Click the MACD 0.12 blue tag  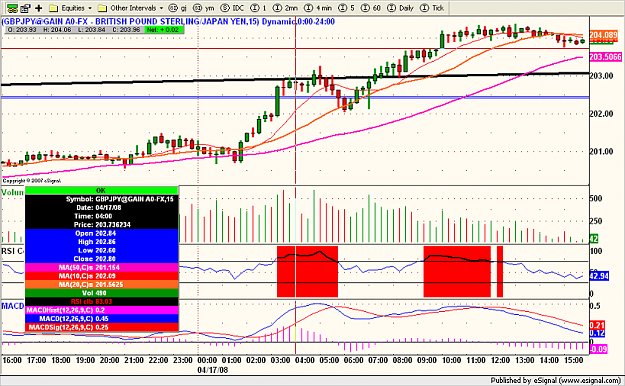pos(597,333)
